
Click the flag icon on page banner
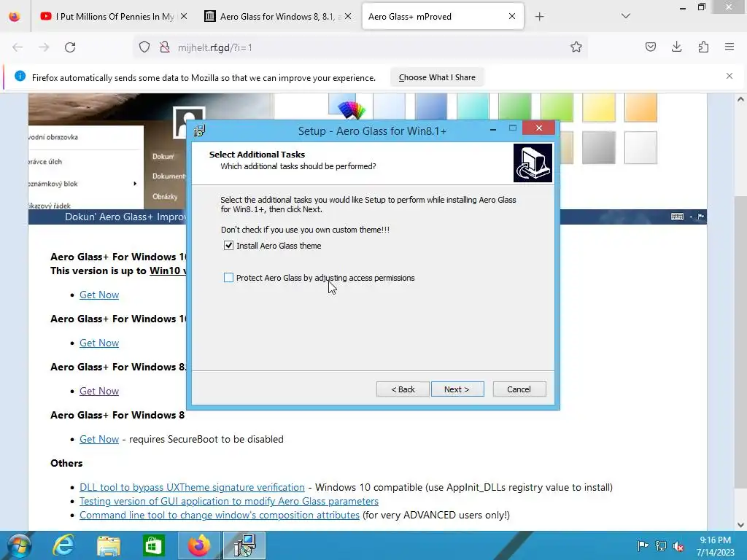[x=701, y=217]
